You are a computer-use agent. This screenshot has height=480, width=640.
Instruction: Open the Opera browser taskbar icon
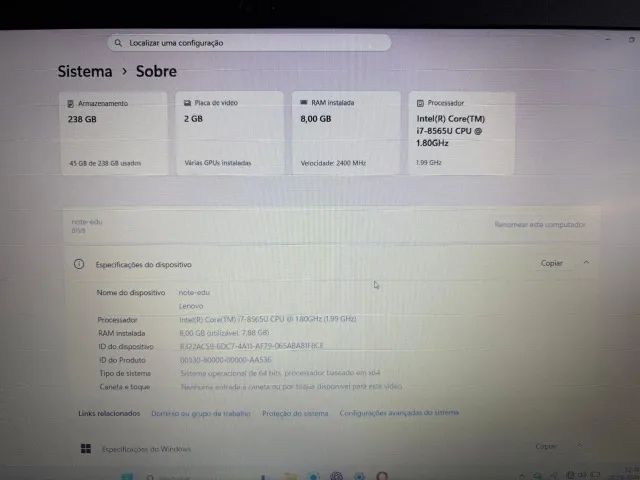(382, 476)
